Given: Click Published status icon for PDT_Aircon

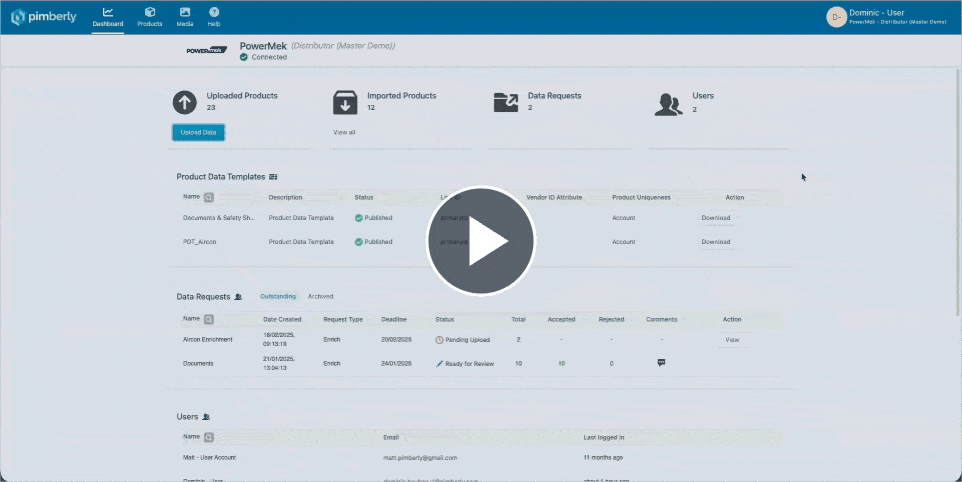Looking at the screenshot, I should [x=359, y=242].
